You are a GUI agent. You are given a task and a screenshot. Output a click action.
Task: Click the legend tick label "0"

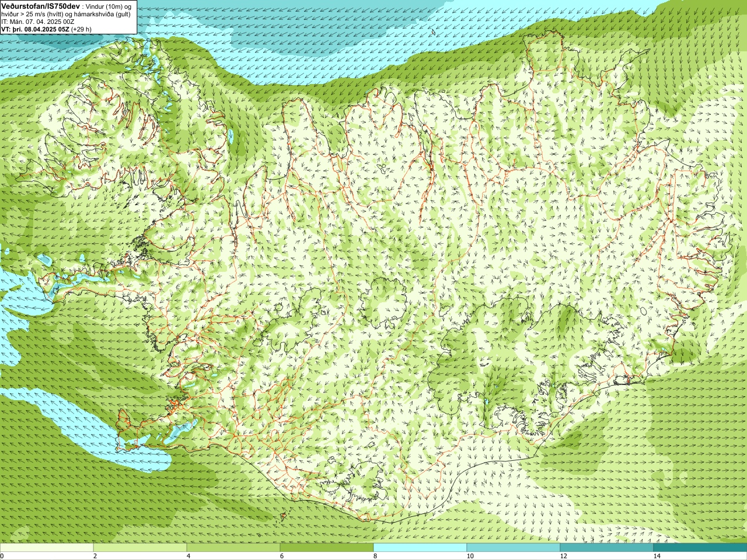(2, 556)
